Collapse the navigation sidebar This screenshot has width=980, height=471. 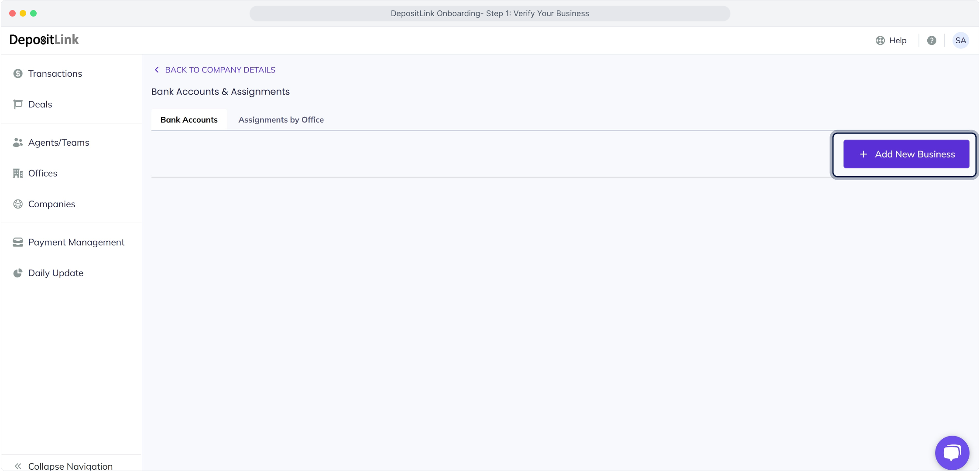click(x=63, y=465)
